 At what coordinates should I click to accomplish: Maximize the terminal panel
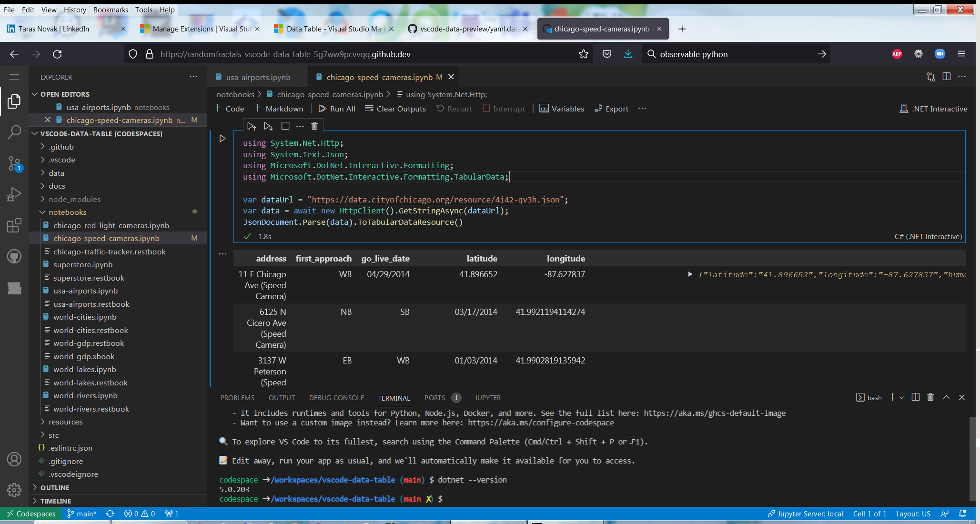pyautogui.click(x=946, y=397)
